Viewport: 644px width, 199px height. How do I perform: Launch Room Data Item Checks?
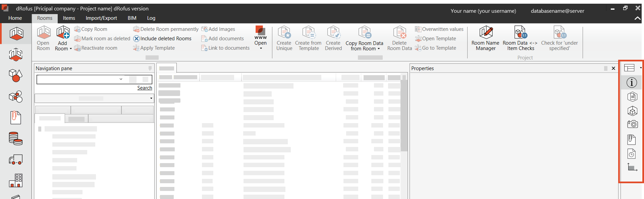point(520,33)
